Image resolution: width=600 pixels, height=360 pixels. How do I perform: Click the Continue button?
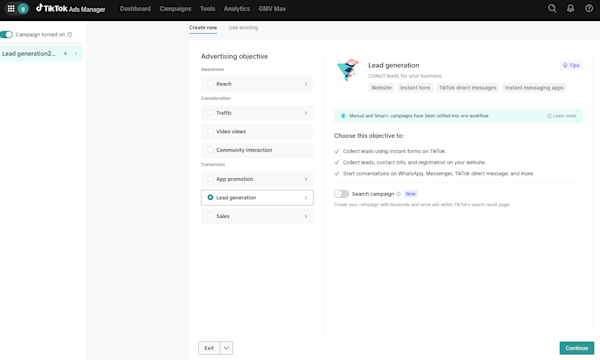click(577, 348)
